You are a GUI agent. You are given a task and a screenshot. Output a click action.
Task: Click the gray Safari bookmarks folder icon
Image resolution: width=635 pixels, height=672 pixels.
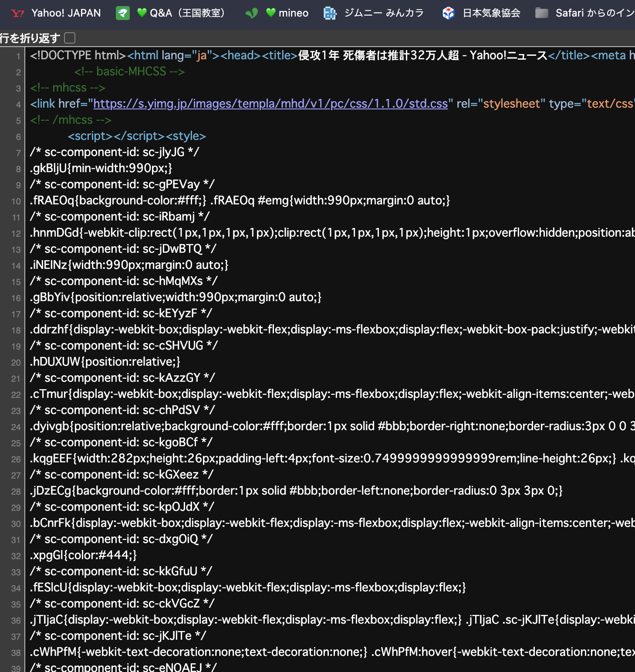pyautogui.click(x=541, y=13)
